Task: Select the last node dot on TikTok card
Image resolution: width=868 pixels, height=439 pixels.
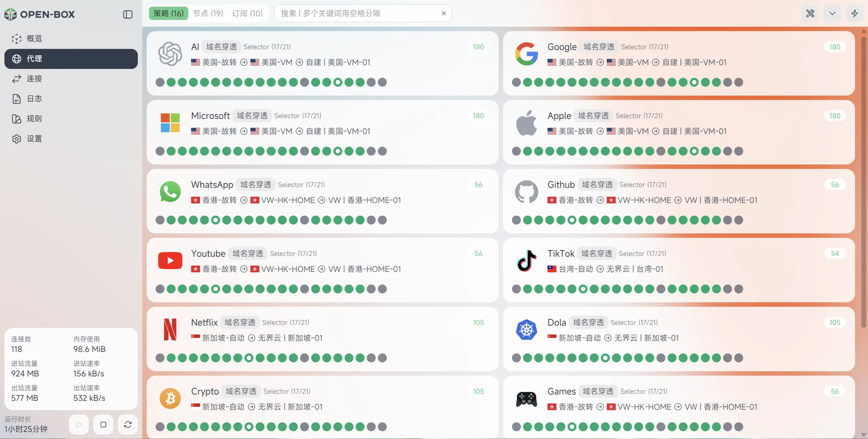Action: pos(738,289)
